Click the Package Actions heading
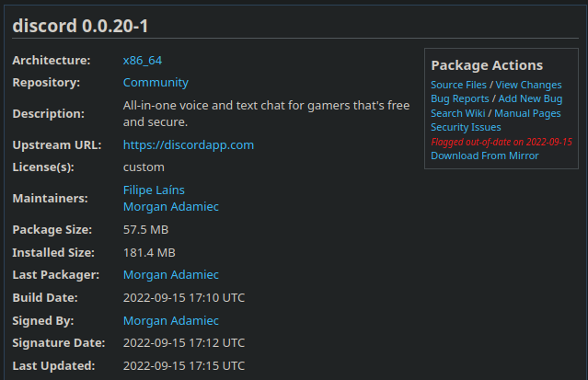Screen dimensions: 588x380 pos(487,65)
